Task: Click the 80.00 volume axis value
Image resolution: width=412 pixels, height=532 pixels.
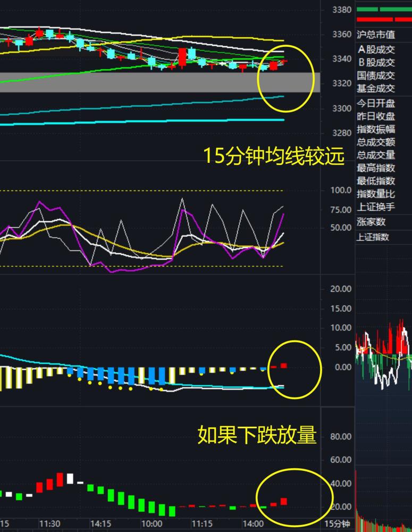Action: coord(341,437)
